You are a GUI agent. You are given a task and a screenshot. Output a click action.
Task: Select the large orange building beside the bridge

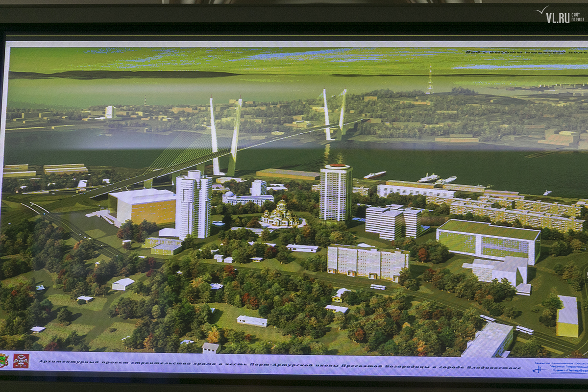142,206
